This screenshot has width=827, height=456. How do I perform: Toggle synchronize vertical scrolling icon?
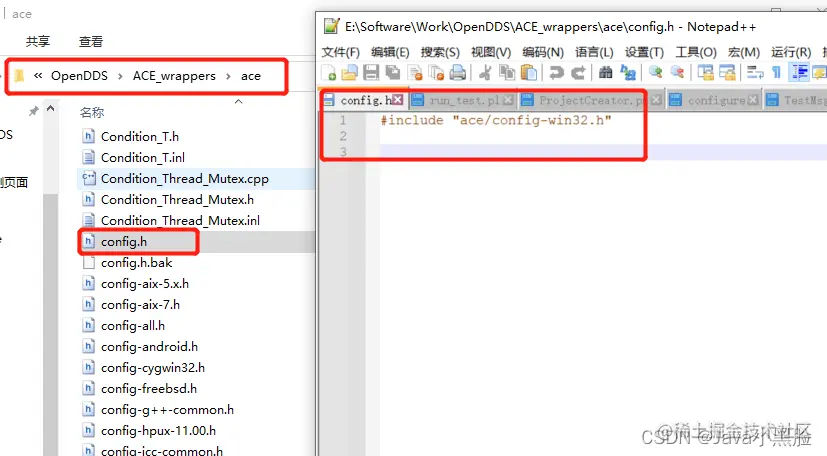pyautogui.click(x=705, y=72)
